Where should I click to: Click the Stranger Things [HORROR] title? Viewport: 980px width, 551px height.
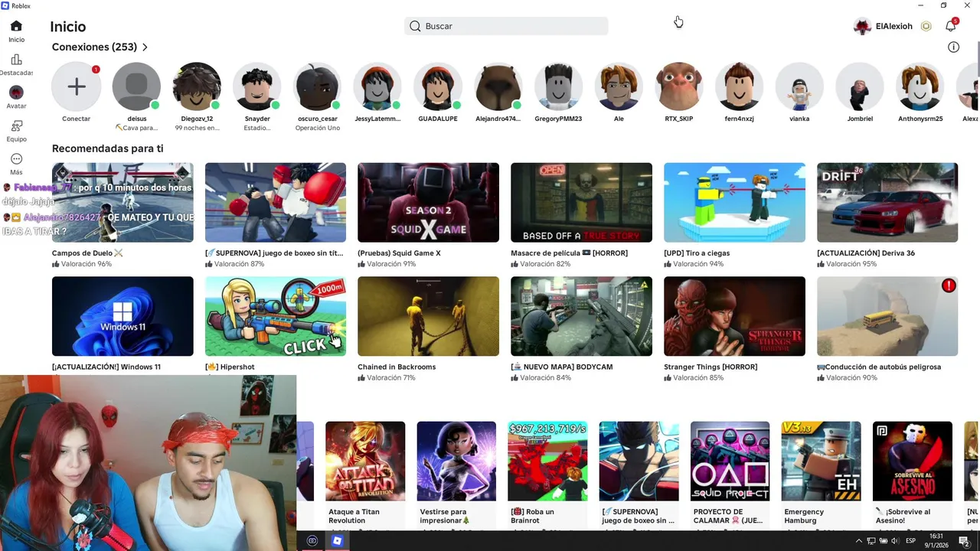pyautogui.click(x=710, y=367)
